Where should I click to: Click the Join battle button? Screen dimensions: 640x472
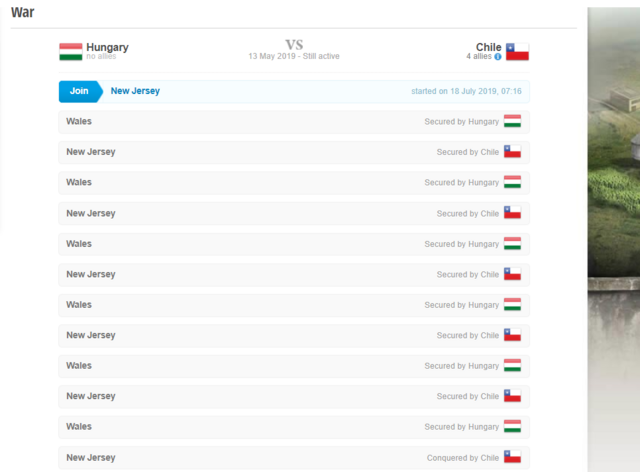coord(80,91)
